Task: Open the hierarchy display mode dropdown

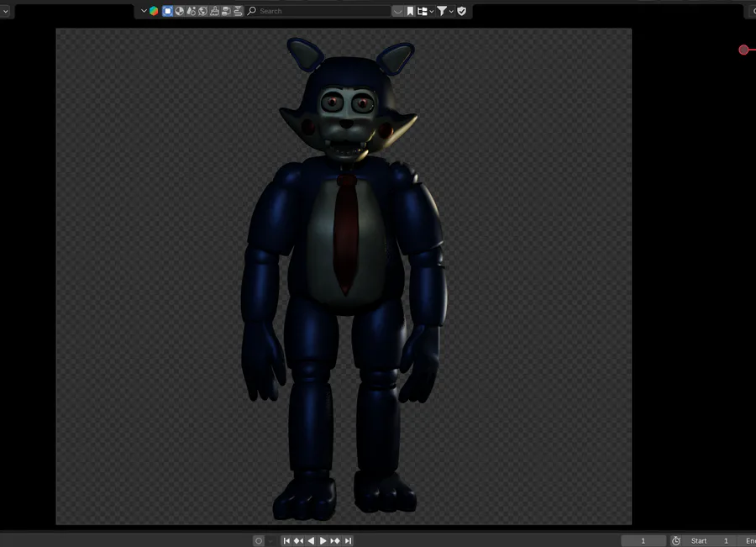Action: coord(425,11)
